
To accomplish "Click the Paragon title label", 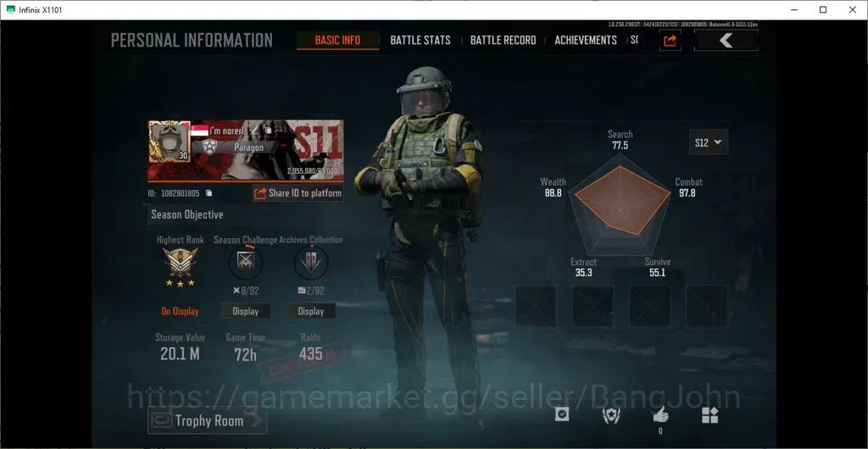I will coord(249,147).
